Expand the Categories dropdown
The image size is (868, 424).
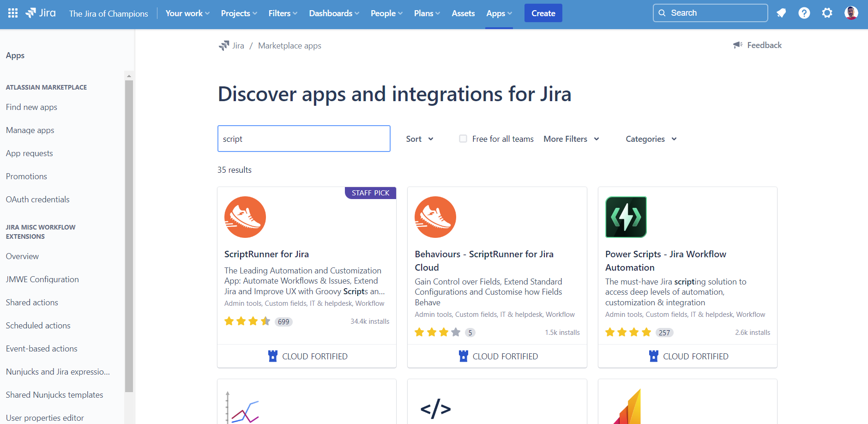[651, 139]
